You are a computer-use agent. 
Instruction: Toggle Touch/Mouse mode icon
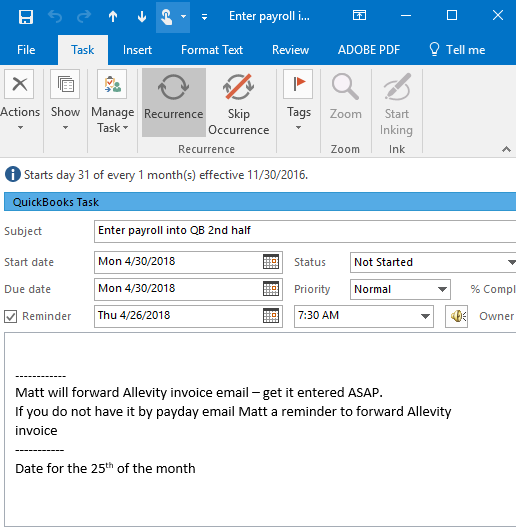[x=166, y=17]
